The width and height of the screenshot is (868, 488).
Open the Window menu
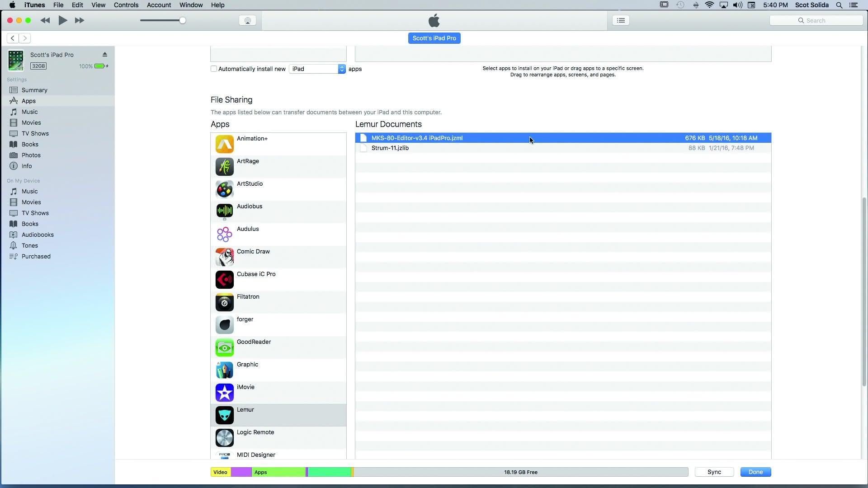(191, 5)
